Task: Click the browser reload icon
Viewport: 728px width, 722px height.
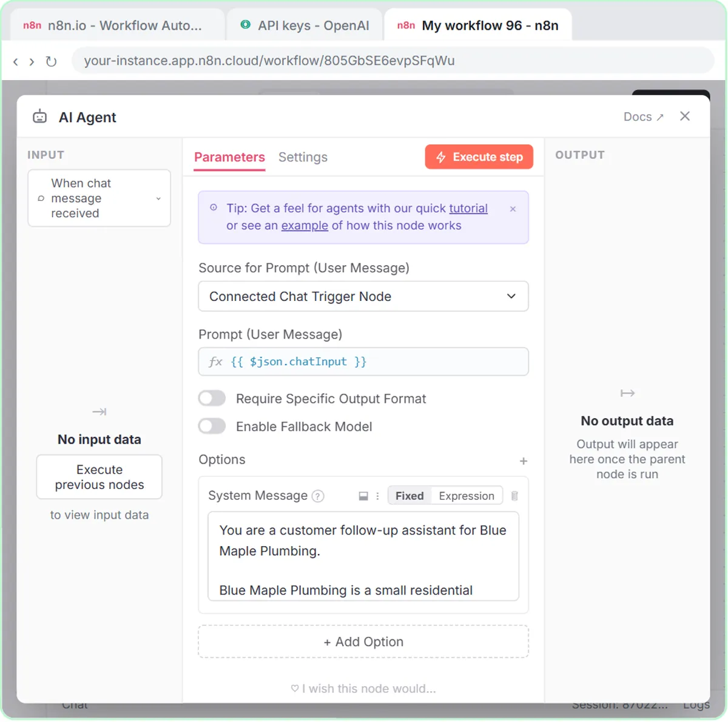Action: 52,61
